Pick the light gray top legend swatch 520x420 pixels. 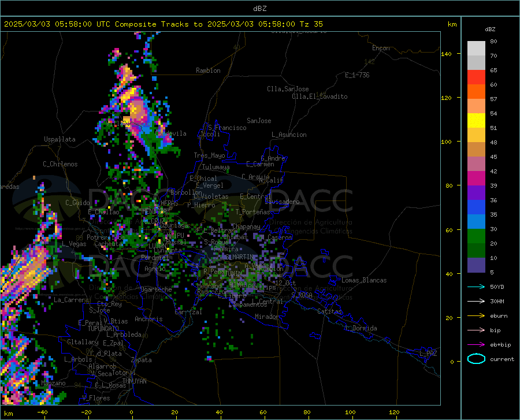click(x=476, y=49)
